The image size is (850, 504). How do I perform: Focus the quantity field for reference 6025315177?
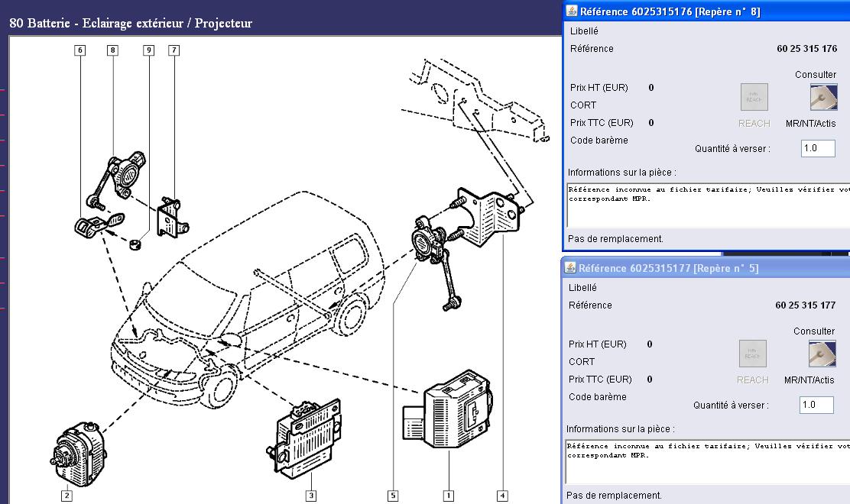coord(816,405)
